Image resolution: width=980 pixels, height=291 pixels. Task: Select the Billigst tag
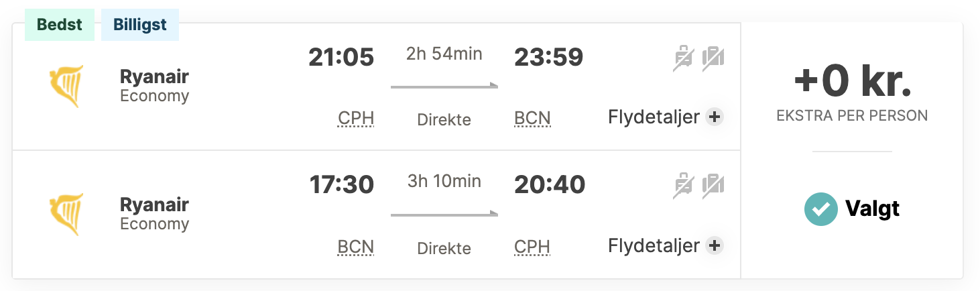(x=140, y=25)
